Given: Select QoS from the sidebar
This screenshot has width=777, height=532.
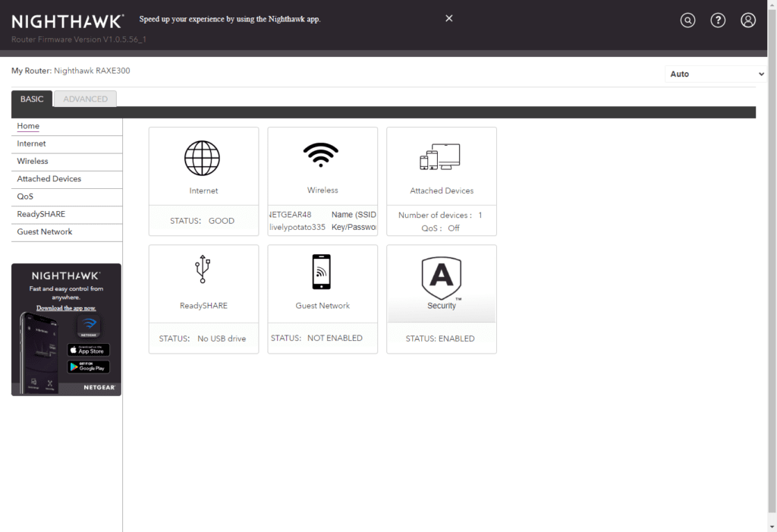Looking at the screenshot, I should pyautogui.click(x=25, y=197).
